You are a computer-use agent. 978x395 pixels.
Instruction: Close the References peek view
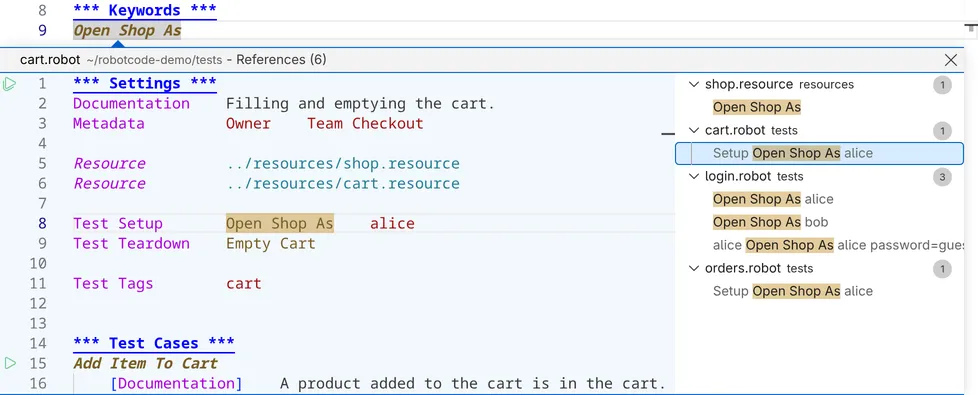coord(951,60)
